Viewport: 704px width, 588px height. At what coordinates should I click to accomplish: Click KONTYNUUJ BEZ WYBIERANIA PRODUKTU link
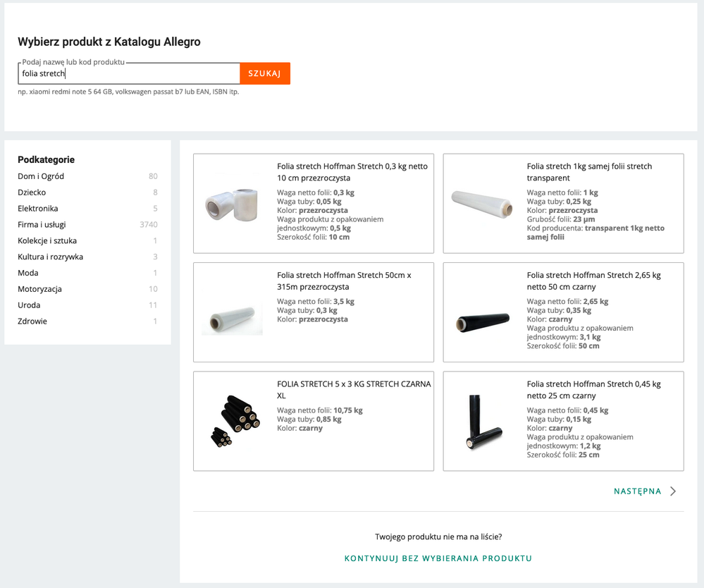coord(438,558)
